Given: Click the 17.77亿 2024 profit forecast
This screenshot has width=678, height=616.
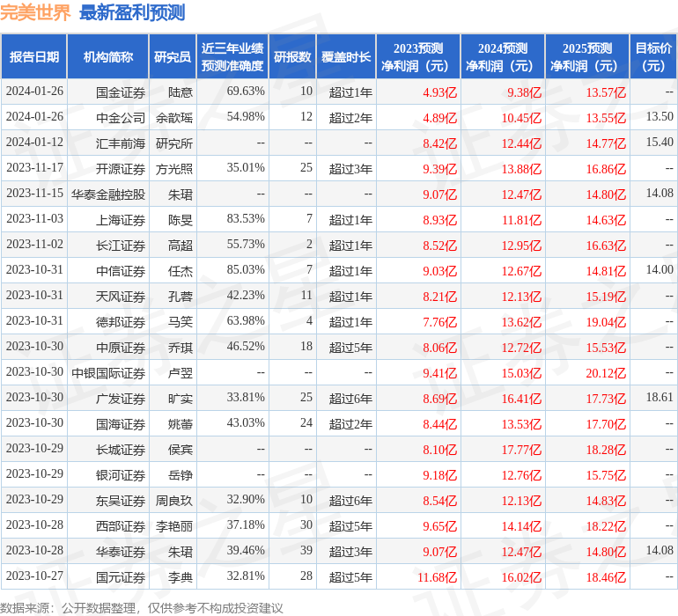Looking at the screenshot, I should click(x=521, y=450).
